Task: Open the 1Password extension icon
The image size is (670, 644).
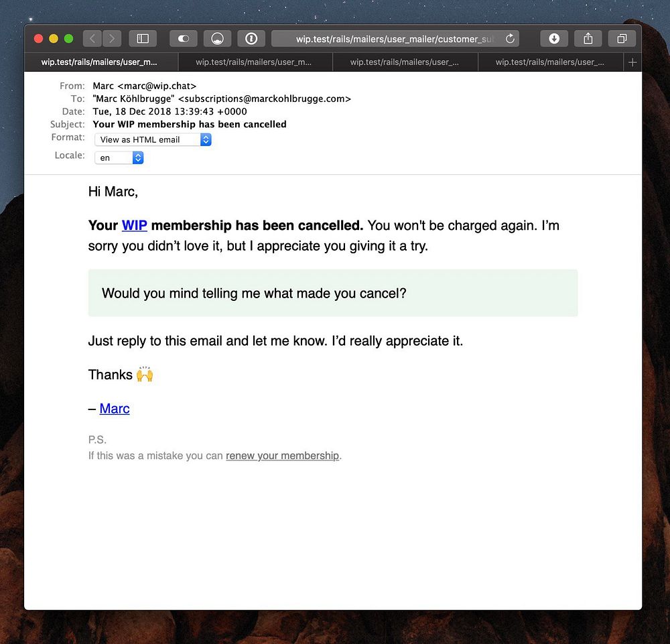Action: point(251,39)
